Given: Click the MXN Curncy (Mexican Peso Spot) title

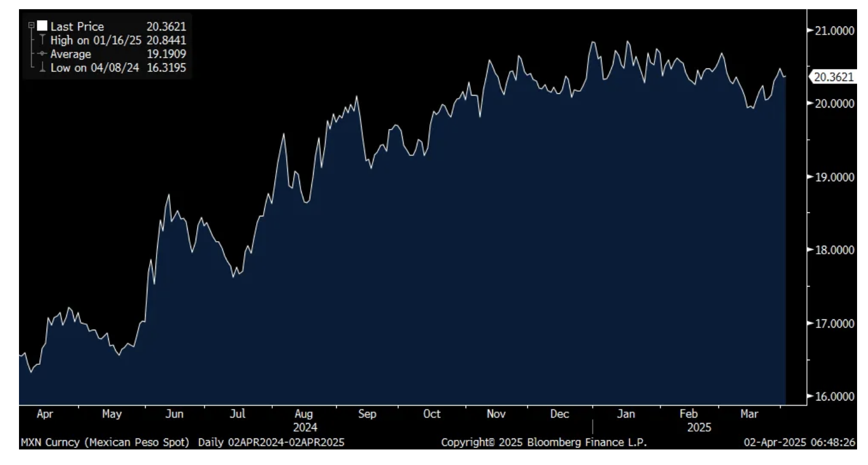Looking at the screenshot, I should [x=105, y=443].
